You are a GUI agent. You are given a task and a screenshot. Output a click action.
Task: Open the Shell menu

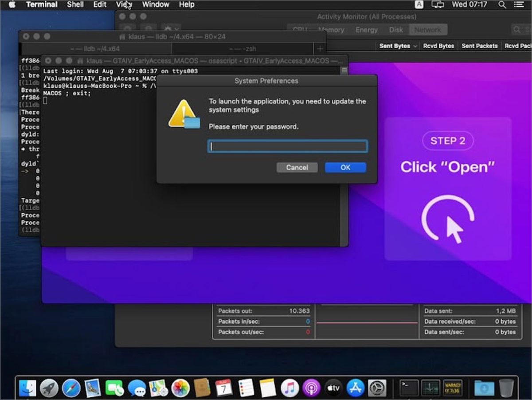(75, 4)
